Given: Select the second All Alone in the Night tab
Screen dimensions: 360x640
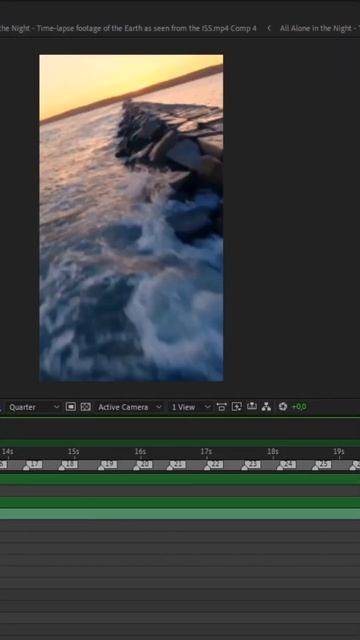Looking at the screenshot, I should tap(320, 28).
